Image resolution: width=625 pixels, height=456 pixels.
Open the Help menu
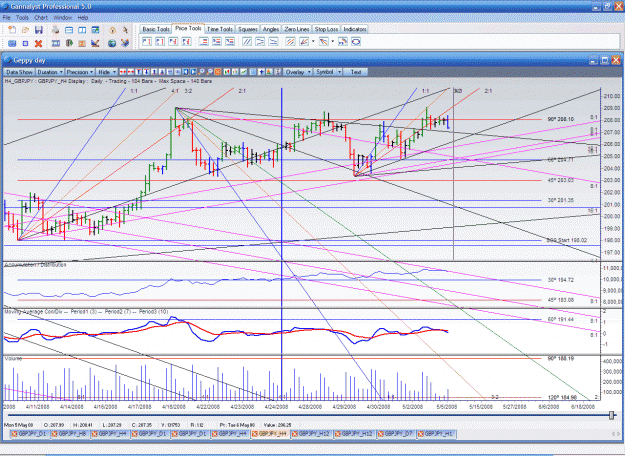[x=83, y=18]
